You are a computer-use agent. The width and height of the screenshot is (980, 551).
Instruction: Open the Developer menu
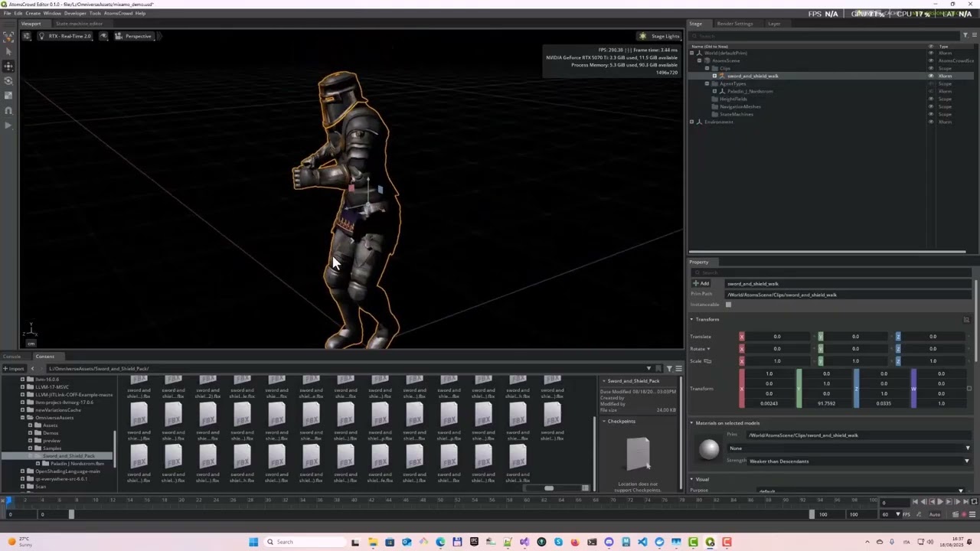pos(75,13)
